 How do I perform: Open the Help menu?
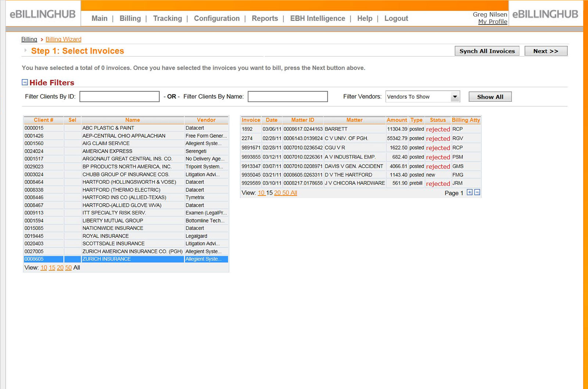click(x=365, y=18)
